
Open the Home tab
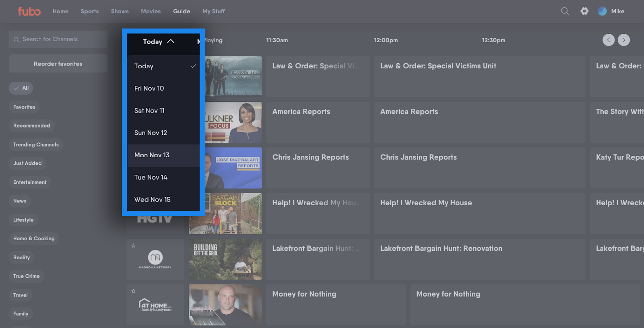pos(61,11)
